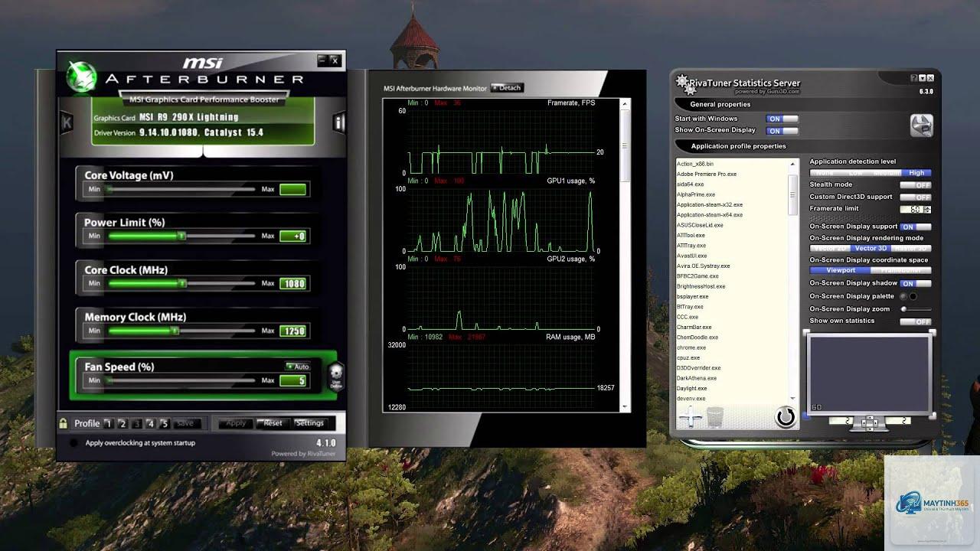Click the Power Limit slider handle
The width and height of the screenshot is (980, 551).
181,236
